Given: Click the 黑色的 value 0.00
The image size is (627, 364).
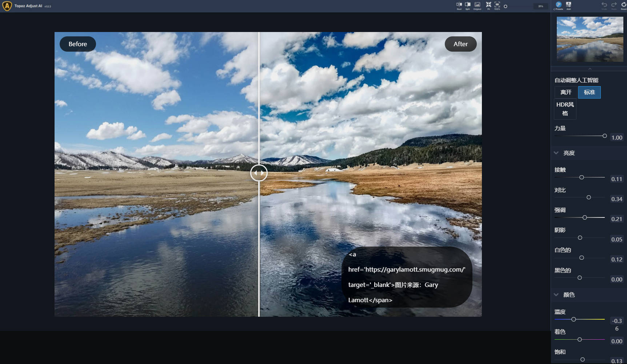Looking at the screenshot, I should [617, 279].
